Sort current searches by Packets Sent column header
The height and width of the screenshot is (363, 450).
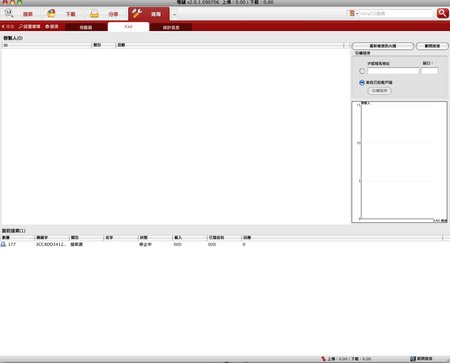[x=224, y=238]
